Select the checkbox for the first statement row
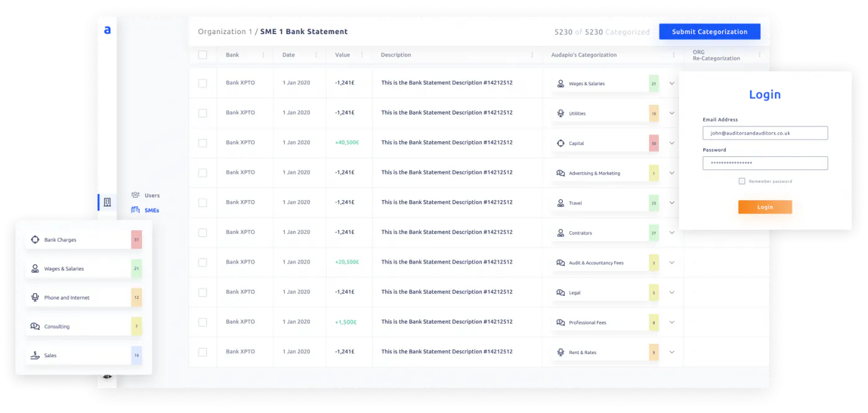 pyautogui.click(x=203, y=82)
